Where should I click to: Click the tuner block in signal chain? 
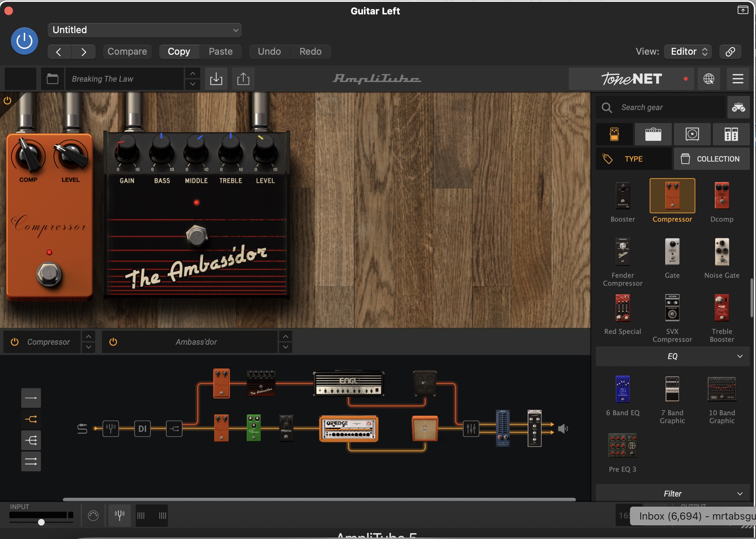pyautogui.click(x=111, y=429)
